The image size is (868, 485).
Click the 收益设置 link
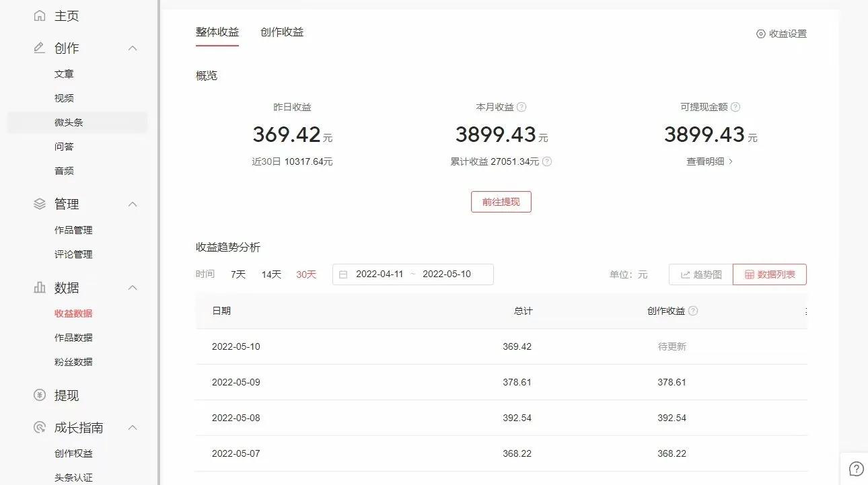[788, 34]
